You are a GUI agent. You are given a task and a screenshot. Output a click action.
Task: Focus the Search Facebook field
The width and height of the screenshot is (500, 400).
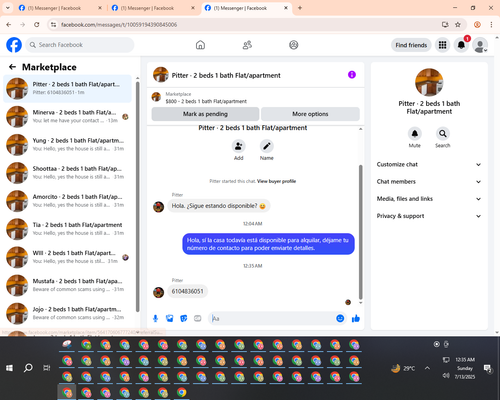coord(80,45)
